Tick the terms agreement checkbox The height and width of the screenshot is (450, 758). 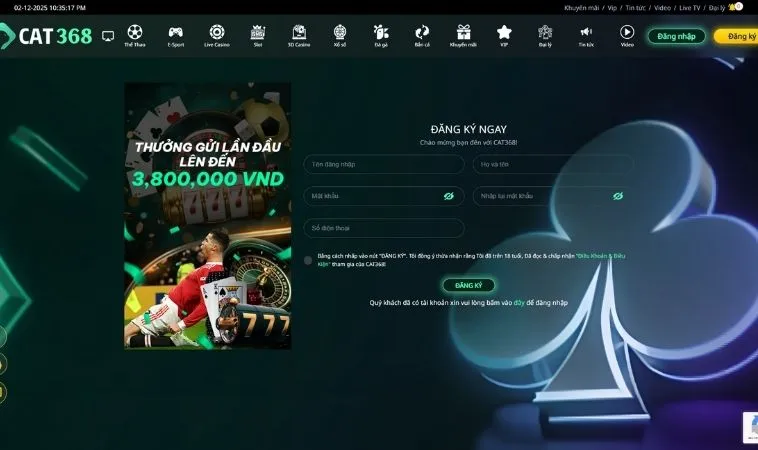click(x=309, y=260)
